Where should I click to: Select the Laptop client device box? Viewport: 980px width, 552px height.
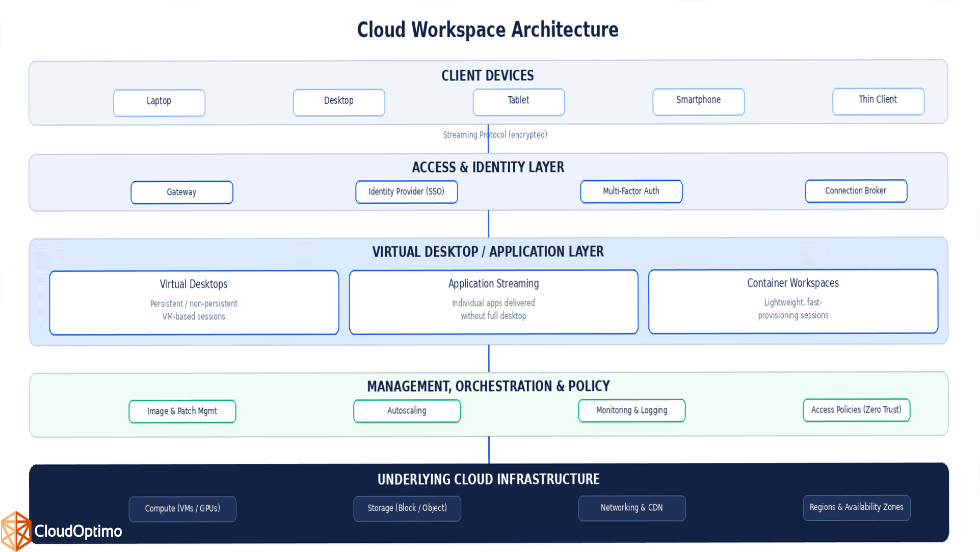[x=159, y=103]
